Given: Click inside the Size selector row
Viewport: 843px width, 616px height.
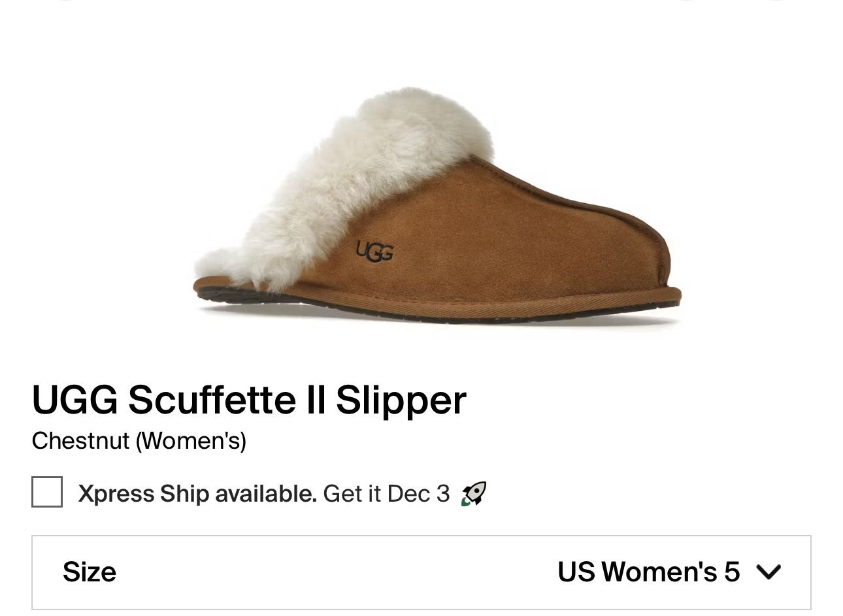Looking at the screenshot, I should coord(421,572).
